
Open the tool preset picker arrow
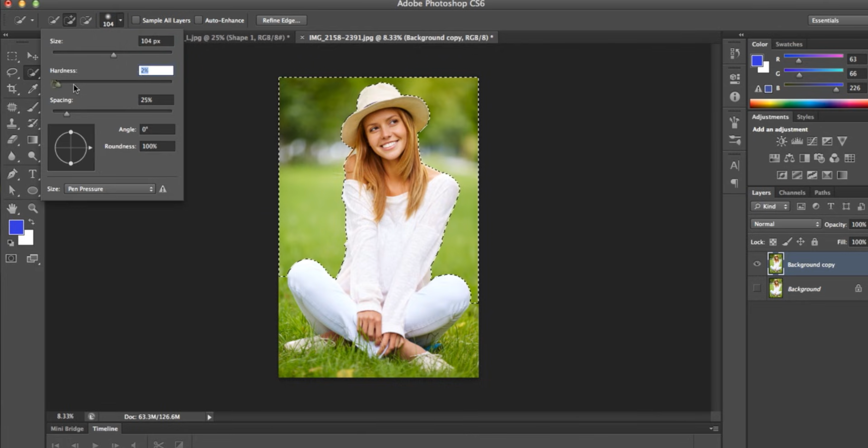coord(32,20)
